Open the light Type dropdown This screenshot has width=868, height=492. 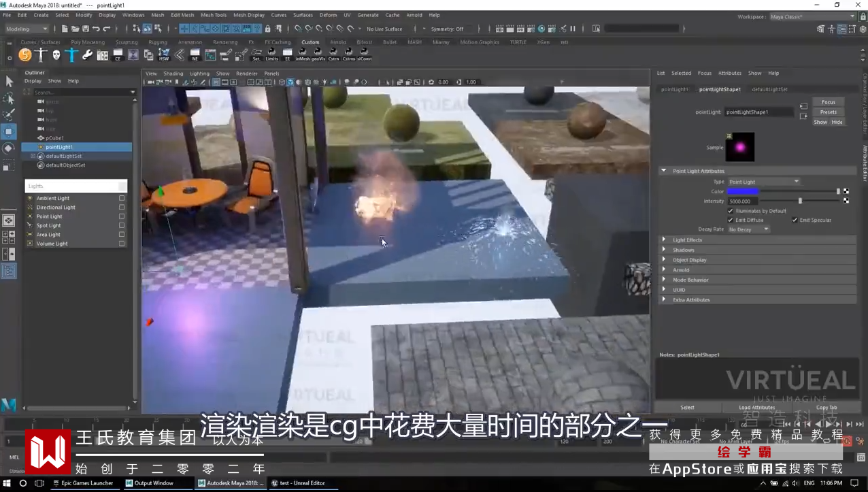(764, 182)
